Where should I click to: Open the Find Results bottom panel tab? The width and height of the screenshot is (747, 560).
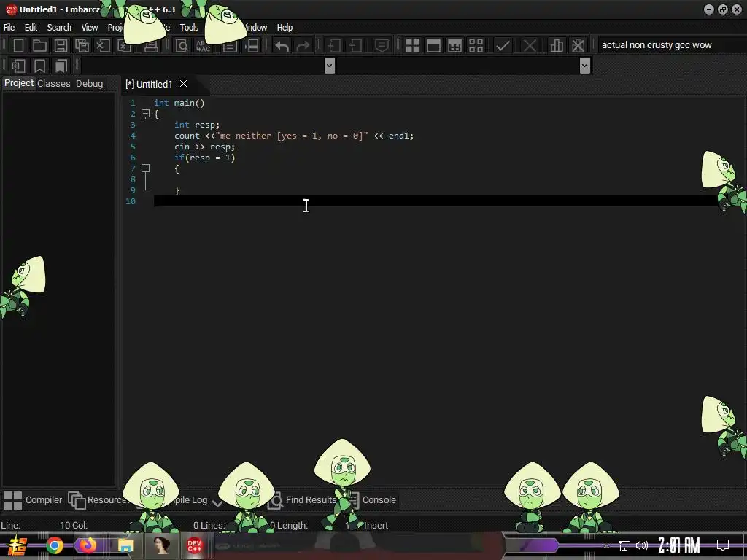[303, 500]
